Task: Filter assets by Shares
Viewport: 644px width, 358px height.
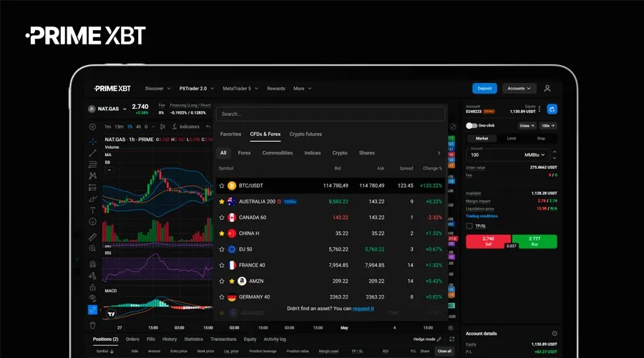Action: point(366,153)
